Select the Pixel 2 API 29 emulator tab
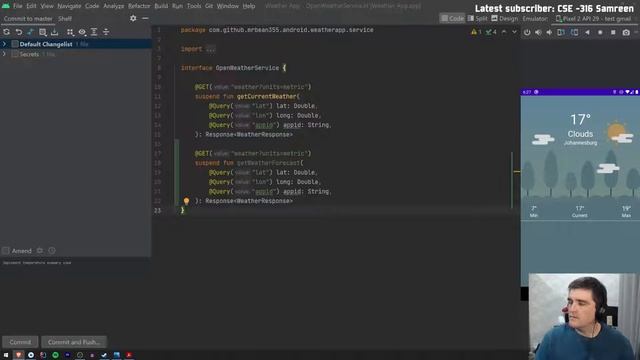 [593, 18]
